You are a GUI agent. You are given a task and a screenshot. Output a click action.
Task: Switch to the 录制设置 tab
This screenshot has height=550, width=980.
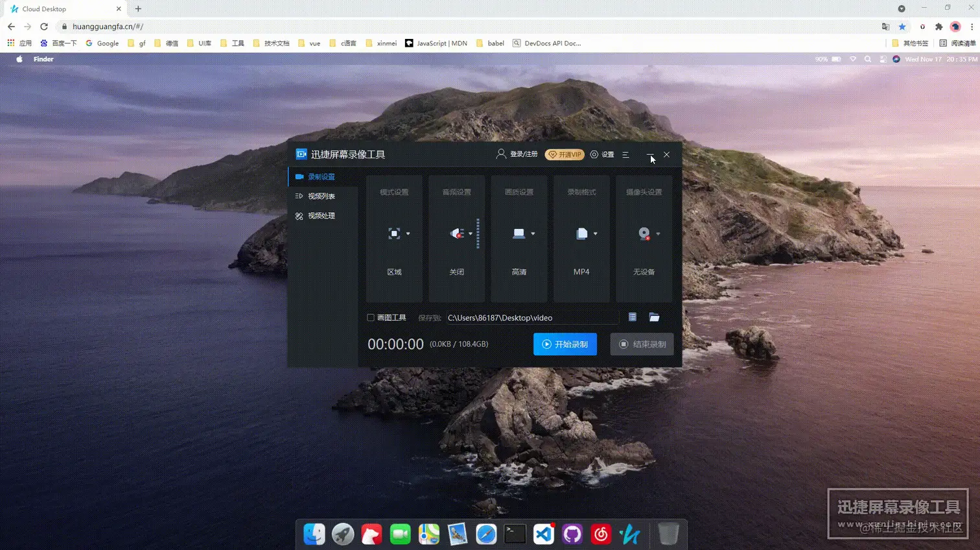[x=323, y=176]
